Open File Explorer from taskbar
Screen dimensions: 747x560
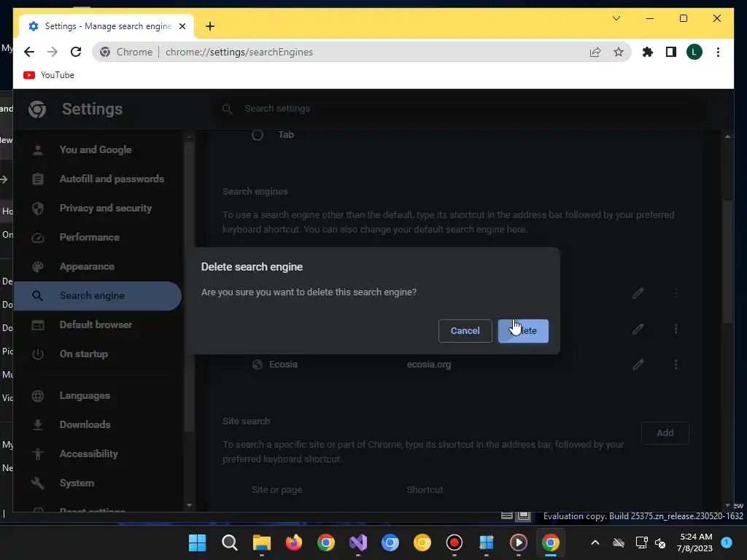(262, 542)
